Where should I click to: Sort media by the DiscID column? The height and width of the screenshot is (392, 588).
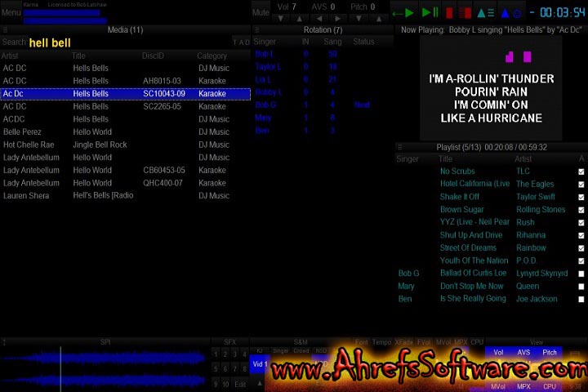click(153, 56)
